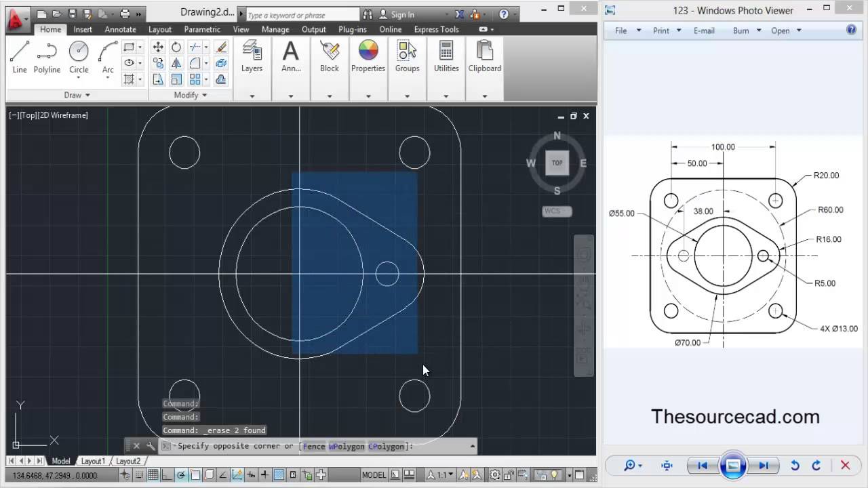Toggle Grid Display in status bar

click(x=153, y=475)
